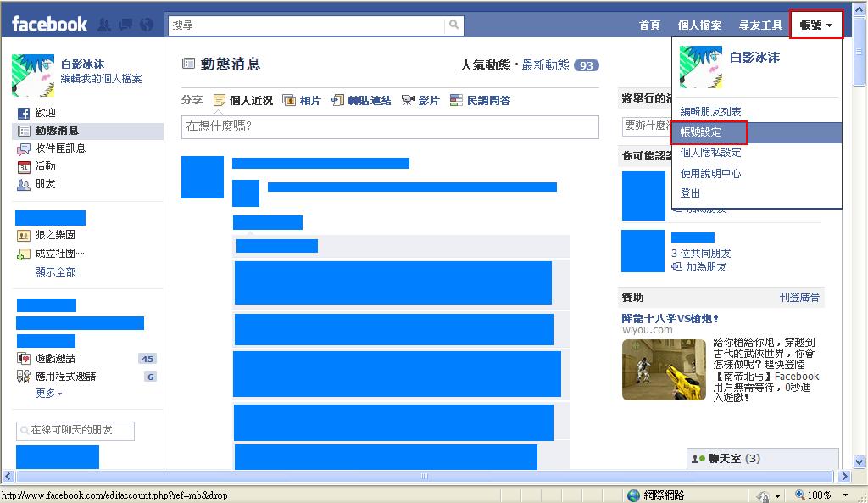Open notifications globe icon in header
The width and height of the screenshot is (868, 503).
[x=147, y=25]
